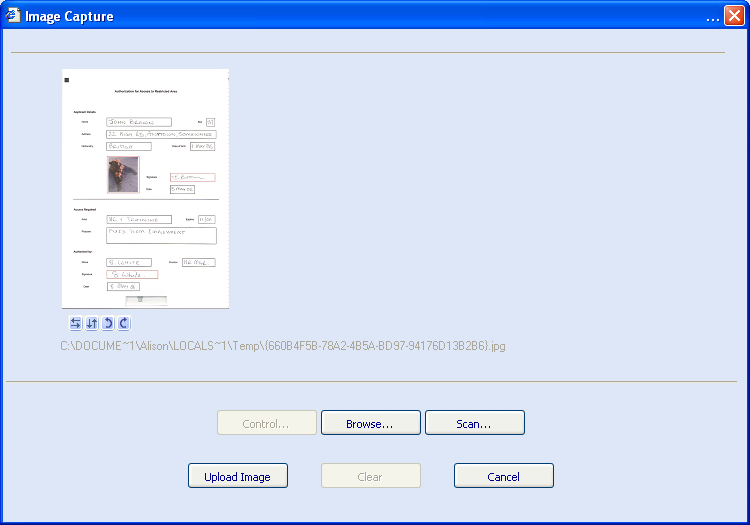Image resolution: width=750 pixels, height=525 pixels.
Task: Click the ellipsis in the title bar
Action: tap(713, 17)
